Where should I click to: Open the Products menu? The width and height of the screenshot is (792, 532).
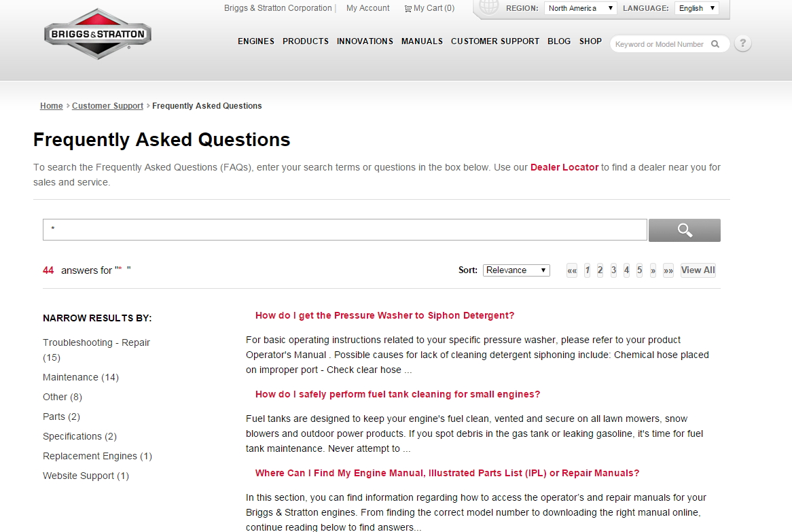tap(306, 41)
